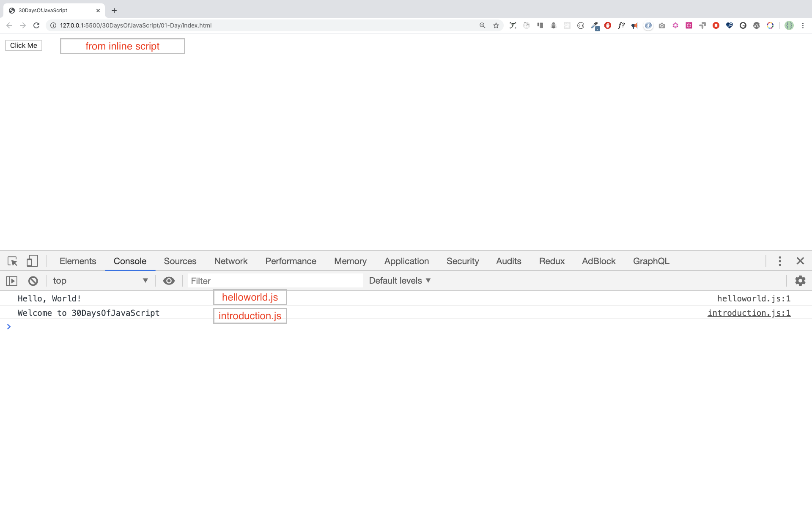Select the Network tab in DevTools

(231, 261)
